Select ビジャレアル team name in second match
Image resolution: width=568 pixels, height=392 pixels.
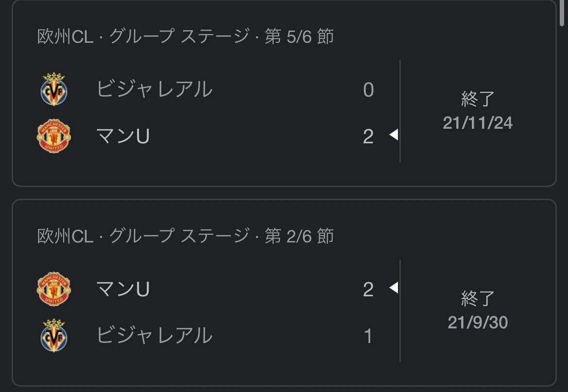tap(155, 336)
